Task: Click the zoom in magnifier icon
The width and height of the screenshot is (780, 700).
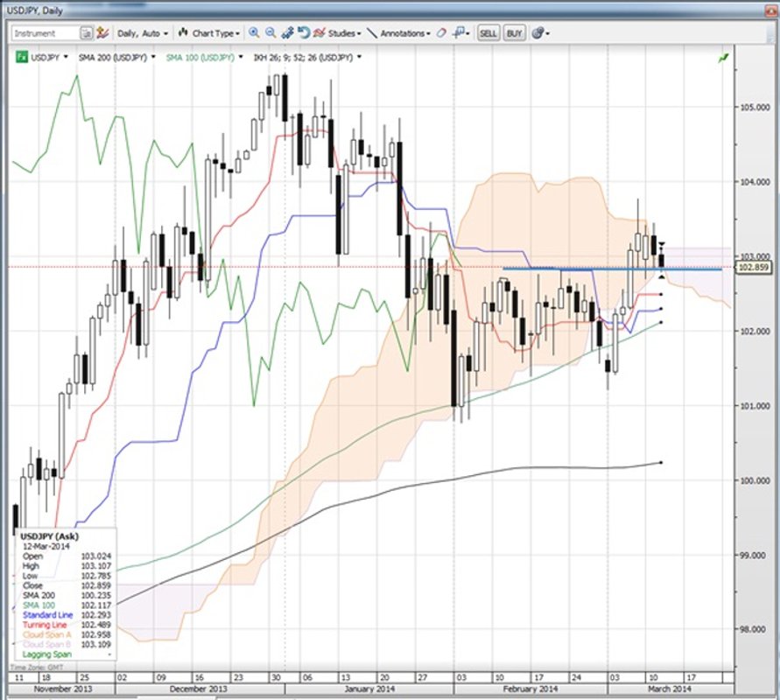Action: 252,32
